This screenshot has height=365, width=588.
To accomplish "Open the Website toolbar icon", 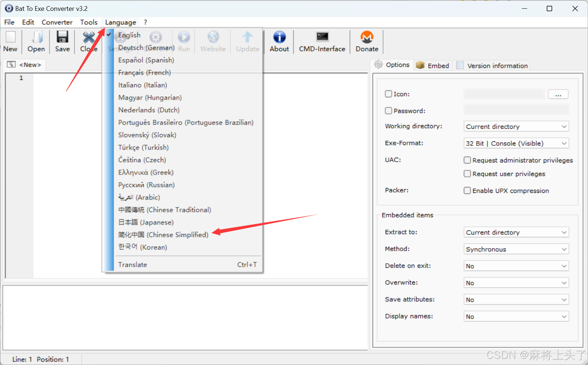I will pos(213,37).
